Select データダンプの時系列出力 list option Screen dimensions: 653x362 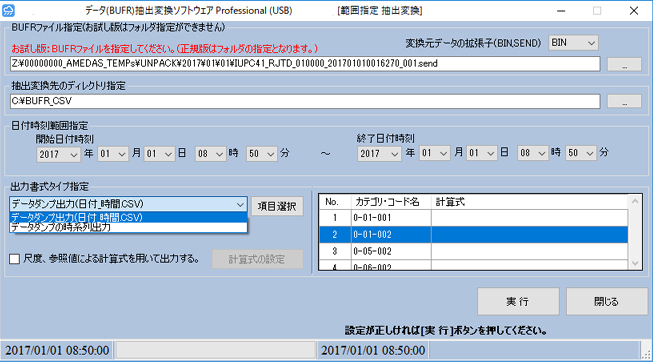[128, 227]
